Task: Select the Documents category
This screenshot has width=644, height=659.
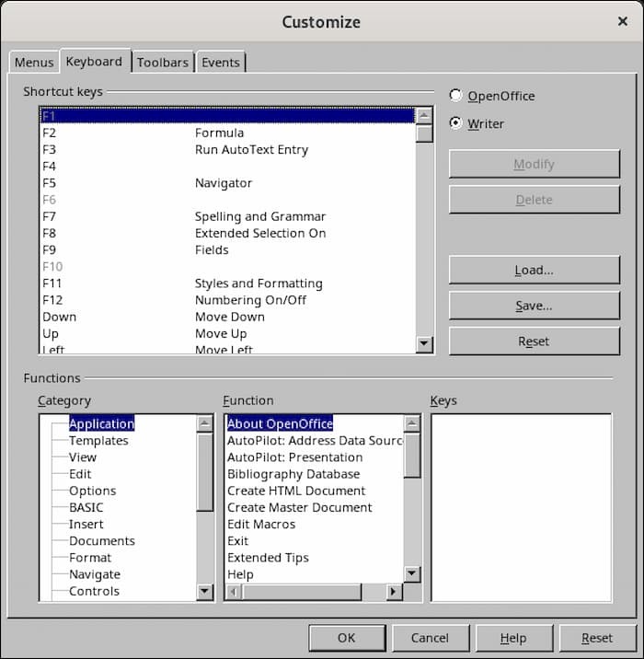Action: pyautogui.click(x=102, y=541)
